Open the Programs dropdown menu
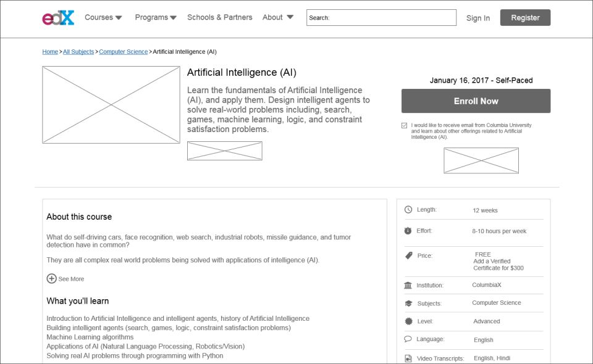The height and width of the screenshot is (364, 593). (156, 17)
